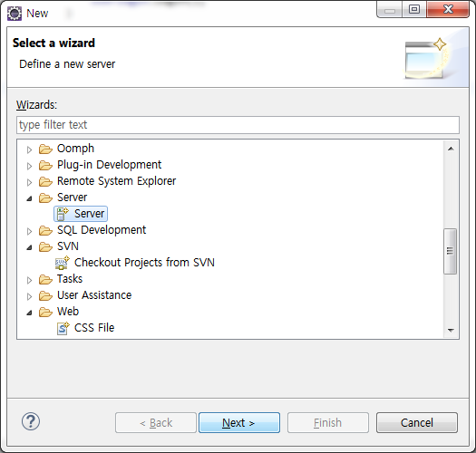Select the SQL Development label
This screenshot has width=476, height=453.
pyautogui.click(x=102, y=230)
